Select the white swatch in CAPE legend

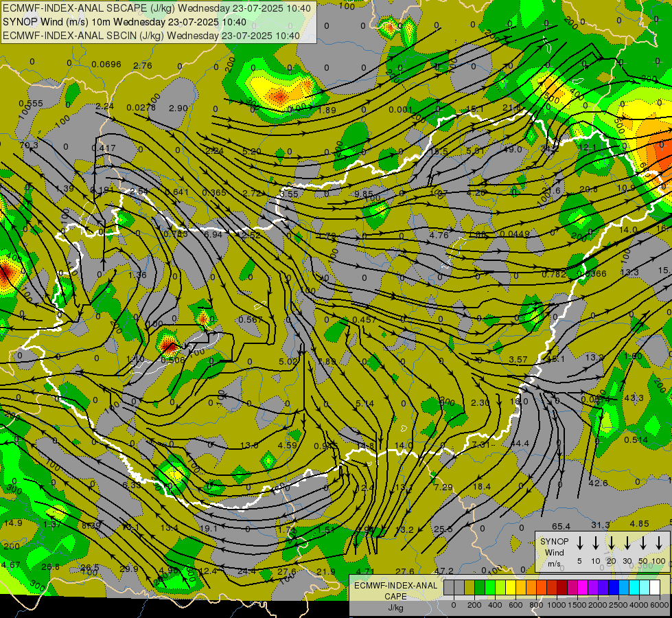[x=654, y=588]
